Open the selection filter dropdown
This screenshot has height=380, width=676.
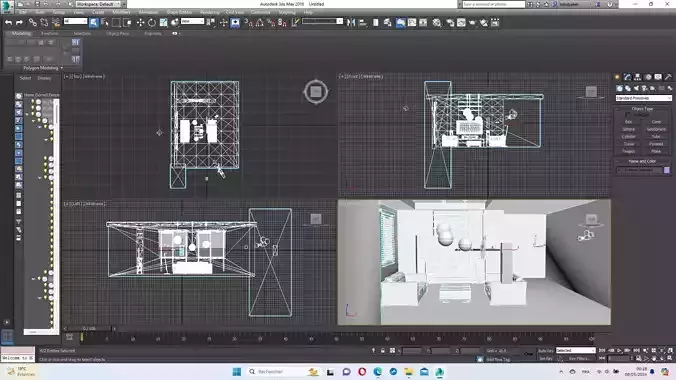click(x=75, y=21)
